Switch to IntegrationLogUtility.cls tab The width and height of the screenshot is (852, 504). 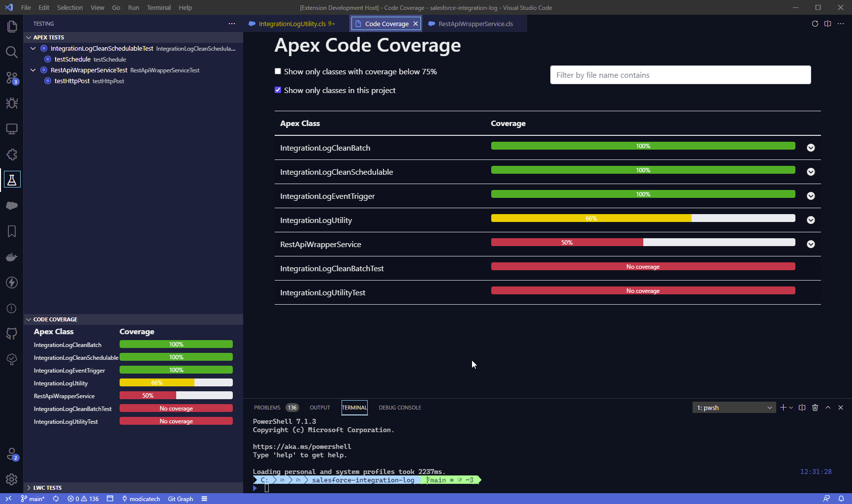pos(295,24)
